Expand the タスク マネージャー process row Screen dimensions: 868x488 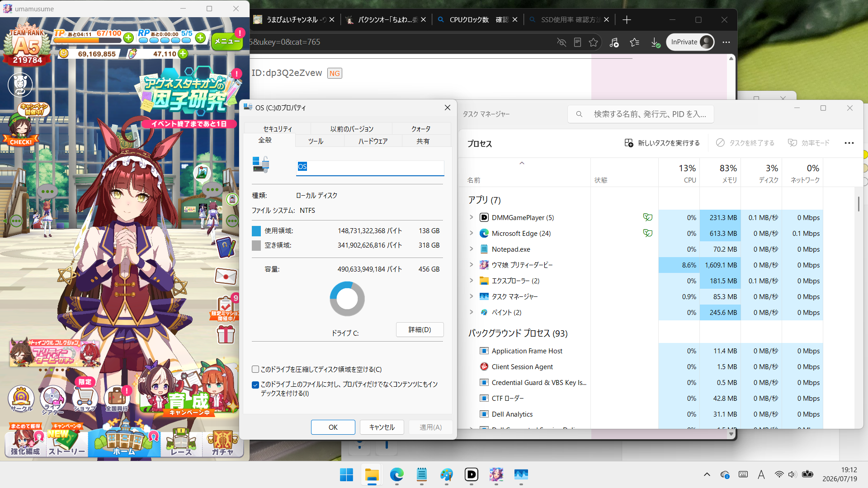(472, 296)
